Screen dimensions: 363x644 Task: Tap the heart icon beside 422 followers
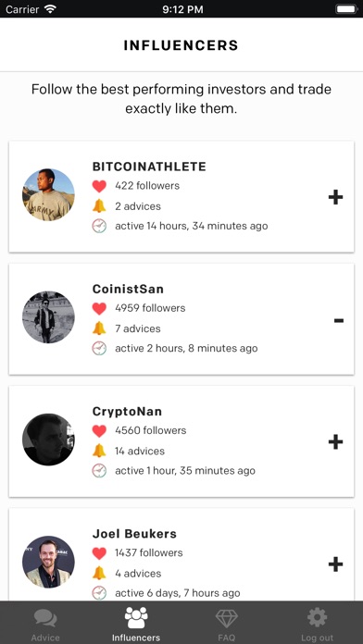click(x=99, y=186)
